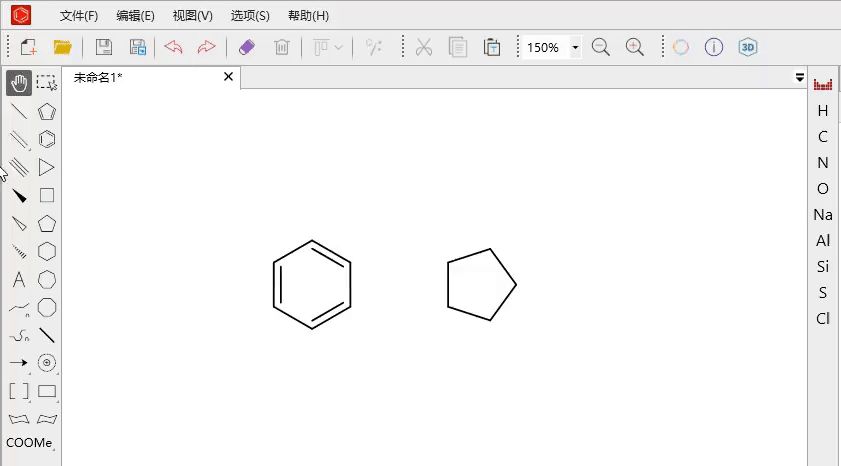
Task: Open the color wheel picker icon
Action: coord(681,47)
